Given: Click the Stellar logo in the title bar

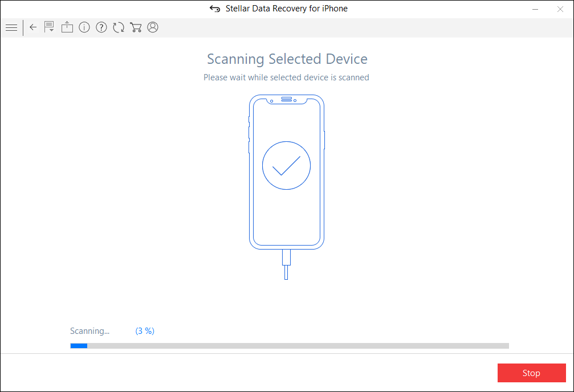Looking at the screenshot, I should 215,9.
